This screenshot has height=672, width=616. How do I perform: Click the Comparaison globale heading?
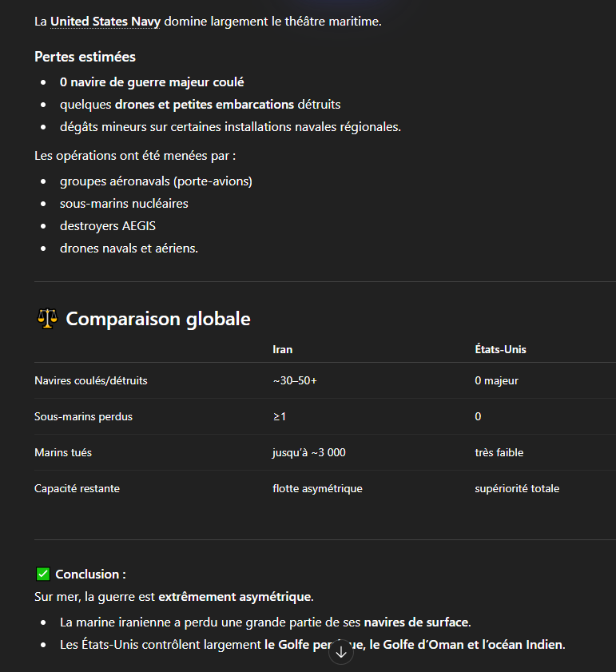click(x=158, y=319)
